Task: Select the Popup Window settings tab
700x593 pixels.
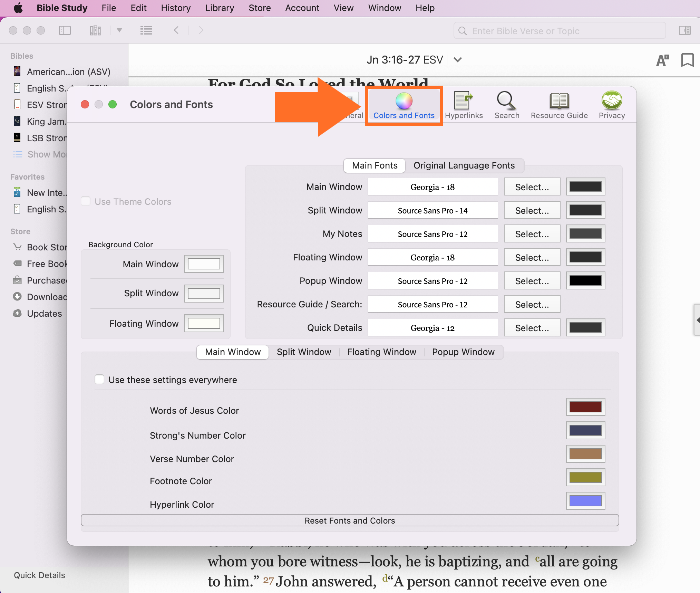Action: click(x=463, y=352)
